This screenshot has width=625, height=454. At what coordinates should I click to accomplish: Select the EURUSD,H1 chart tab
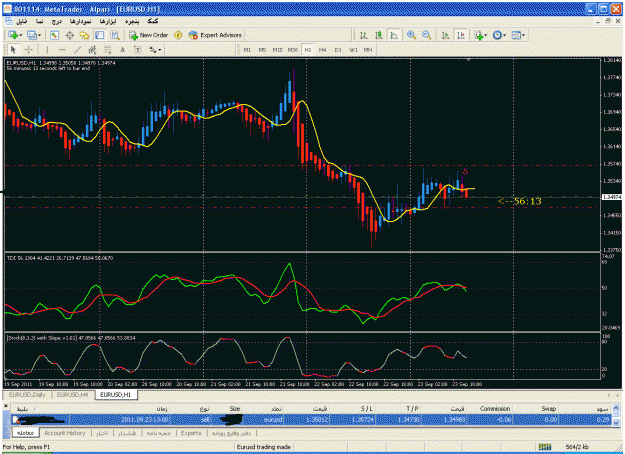tap(116, 395)
